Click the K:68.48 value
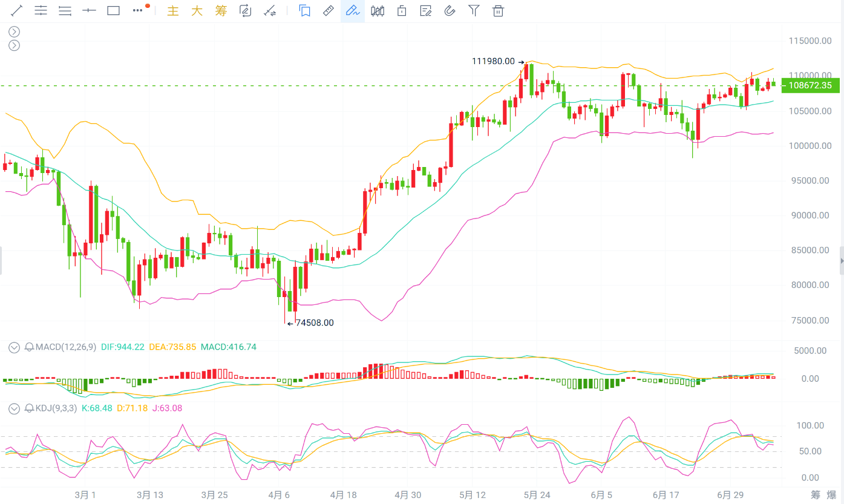Screen dimensions: 844x504 click(x=97, y=408)
